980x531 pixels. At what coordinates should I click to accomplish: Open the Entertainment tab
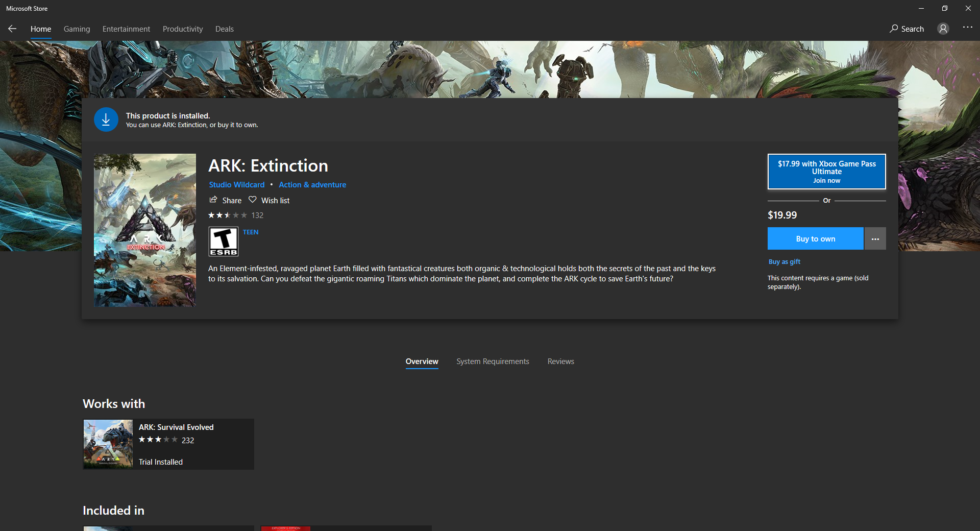(126, 29)
